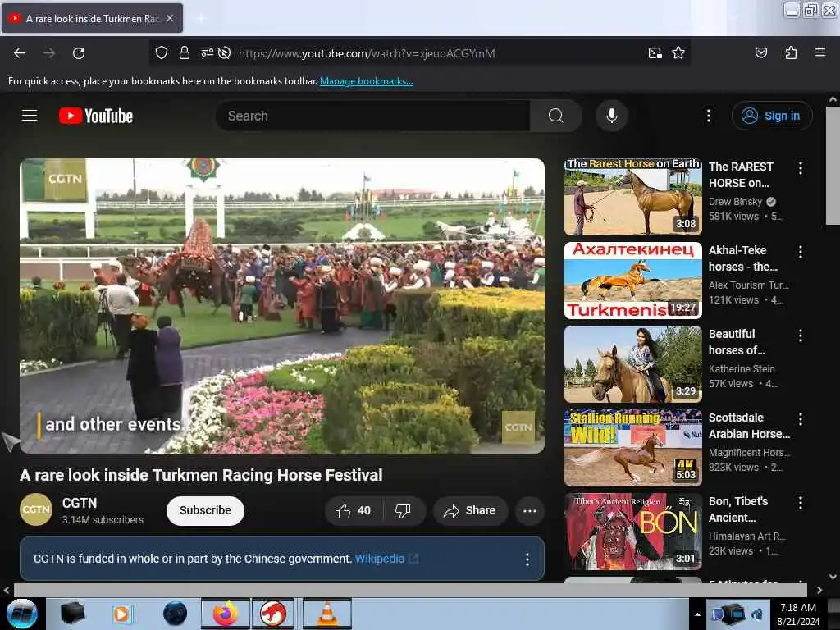Open the Beautiful horses video thumbnail

pyautogui.click(x=632, y=364)
